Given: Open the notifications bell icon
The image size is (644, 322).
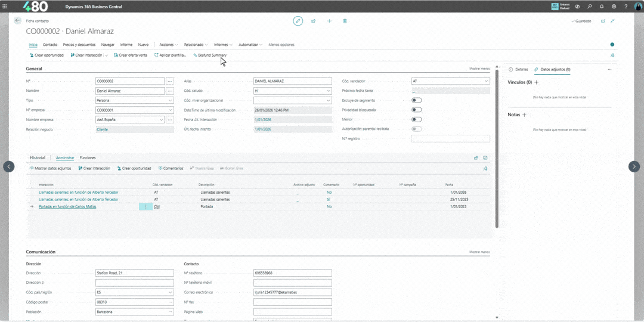Looking at the screenshot, I should (602, 7).
